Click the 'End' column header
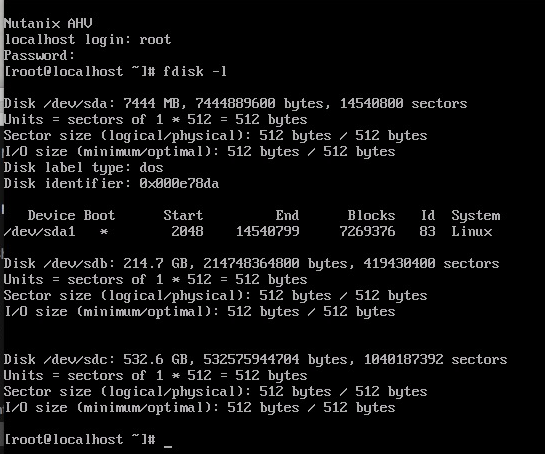 (x=287, y=216)
